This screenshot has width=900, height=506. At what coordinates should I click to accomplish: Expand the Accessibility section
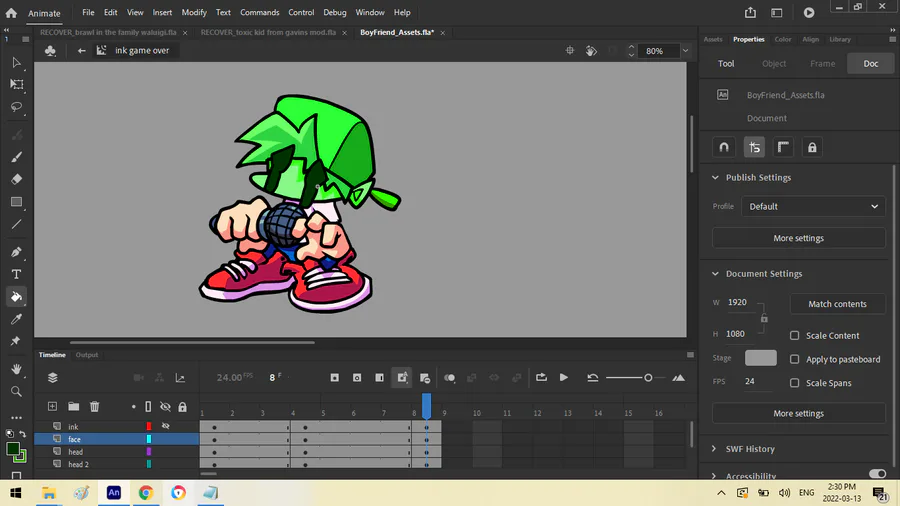[714, 476]
